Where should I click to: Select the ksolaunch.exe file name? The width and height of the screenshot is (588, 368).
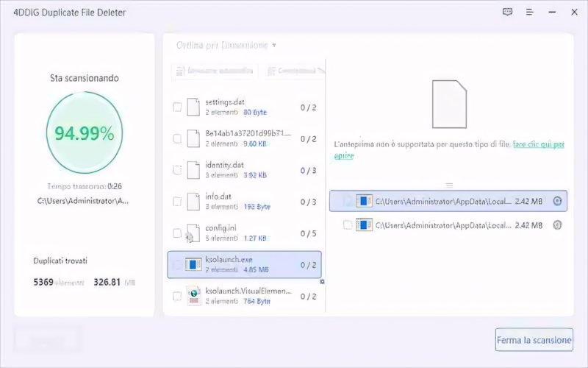[229, 260]
